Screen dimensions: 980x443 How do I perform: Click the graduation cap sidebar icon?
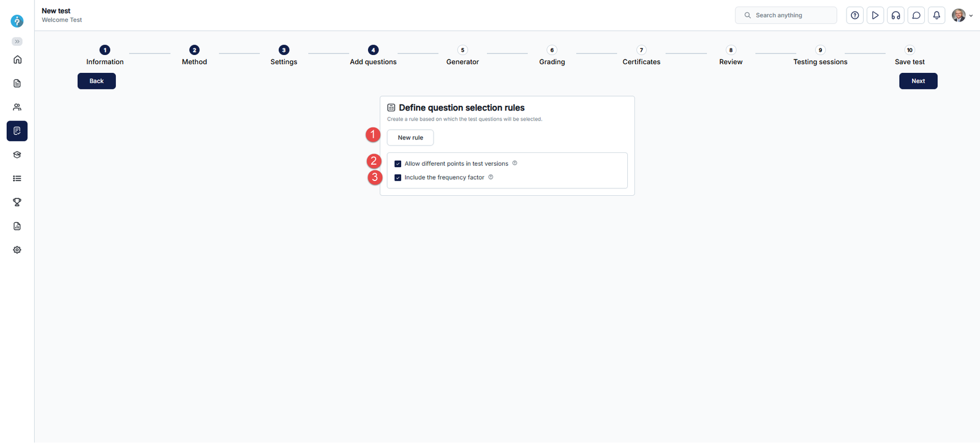[17, 155]
